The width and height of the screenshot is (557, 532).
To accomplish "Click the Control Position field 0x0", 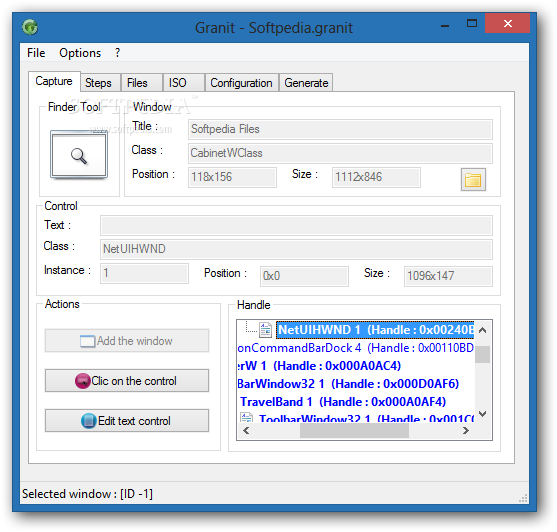I will click(x=304, y=276).
